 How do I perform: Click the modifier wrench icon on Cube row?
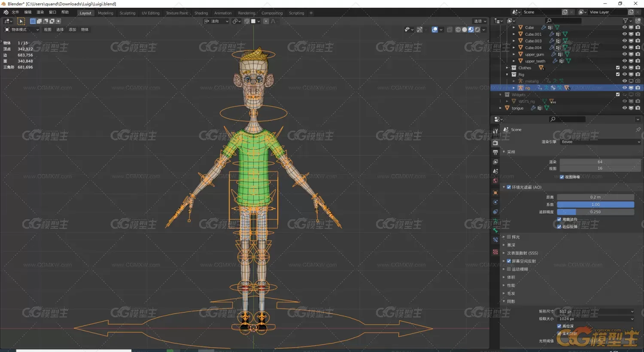click(x=544, y=28)
